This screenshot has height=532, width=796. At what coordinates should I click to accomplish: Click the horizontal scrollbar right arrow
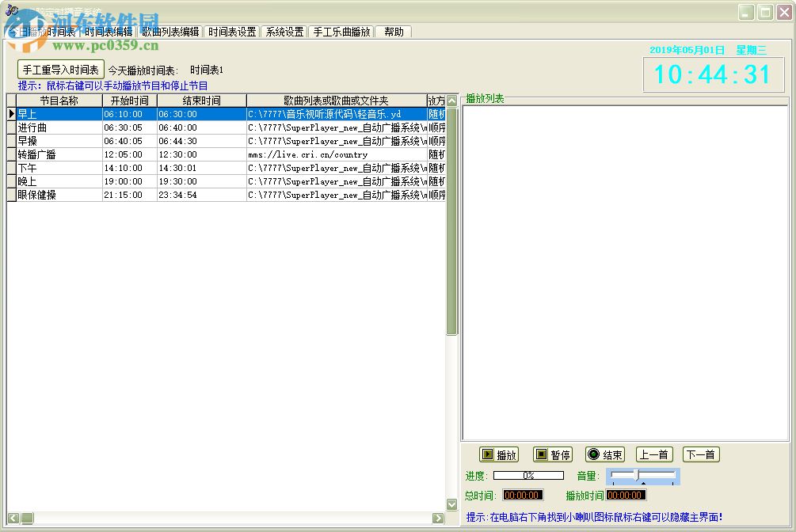tap(438, 518)
